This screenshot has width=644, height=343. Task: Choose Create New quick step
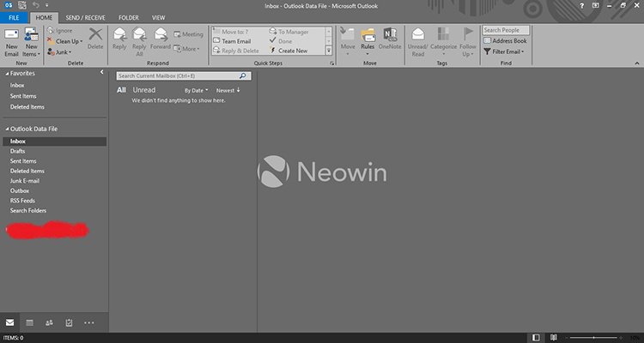(289, 51)
